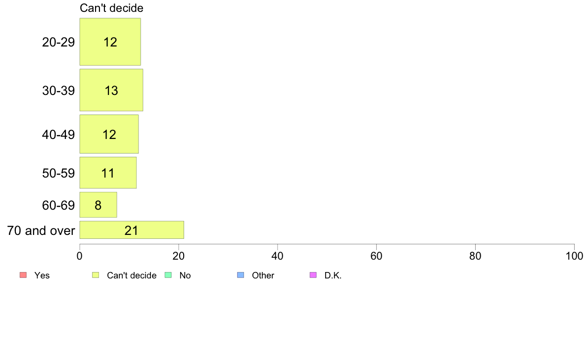Click the yellow Can't decide legend swatch
Image resolution: width=588 pixels, height=364 pixels.
pyautogui.click(x=96, y=275)
